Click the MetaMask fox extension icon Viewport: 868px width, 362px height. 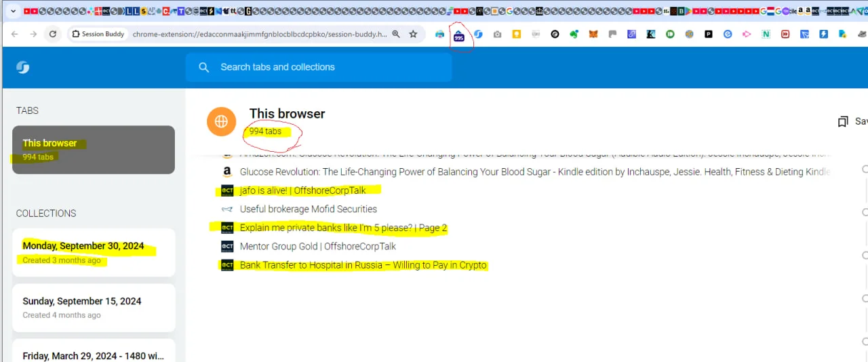coord(593,34)
